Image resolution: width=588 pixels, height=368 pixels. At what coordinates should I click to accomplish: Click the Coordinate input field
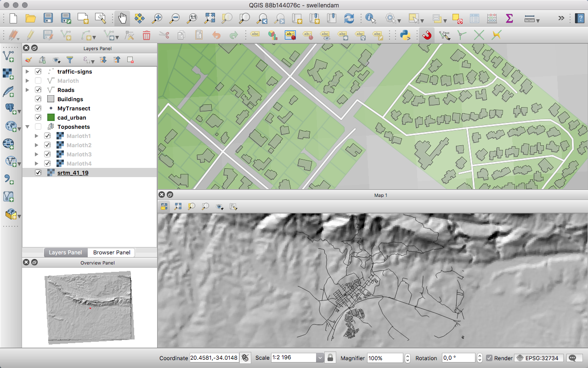coord(215,358)
